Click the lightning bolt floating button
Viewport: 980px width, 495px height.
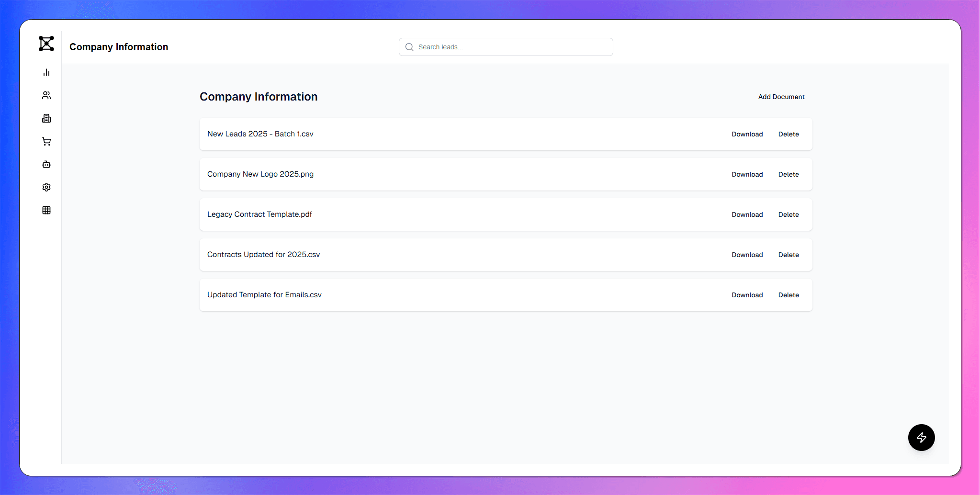point(921,437)
